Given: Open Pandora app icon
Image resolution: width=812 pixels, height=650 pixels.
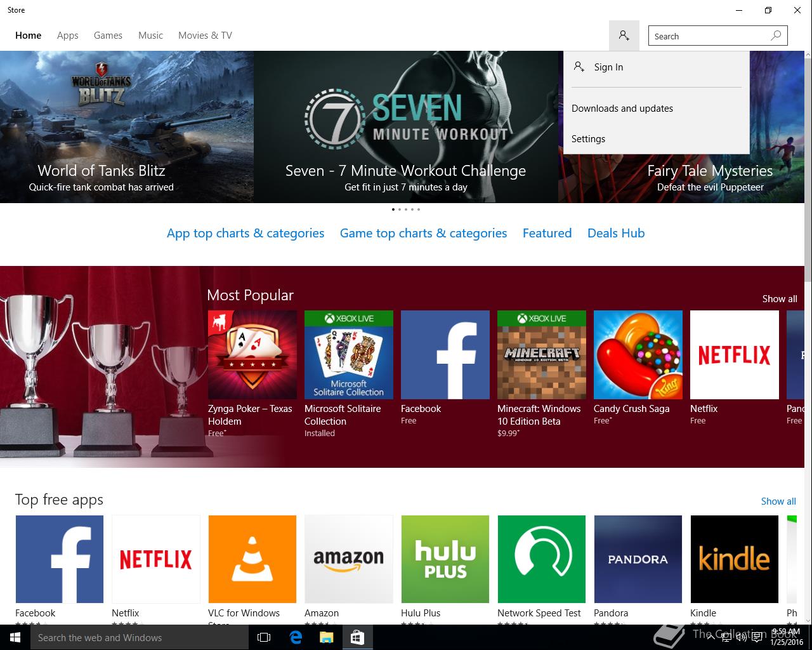Looking at the screenshot, I should [638, 559].
